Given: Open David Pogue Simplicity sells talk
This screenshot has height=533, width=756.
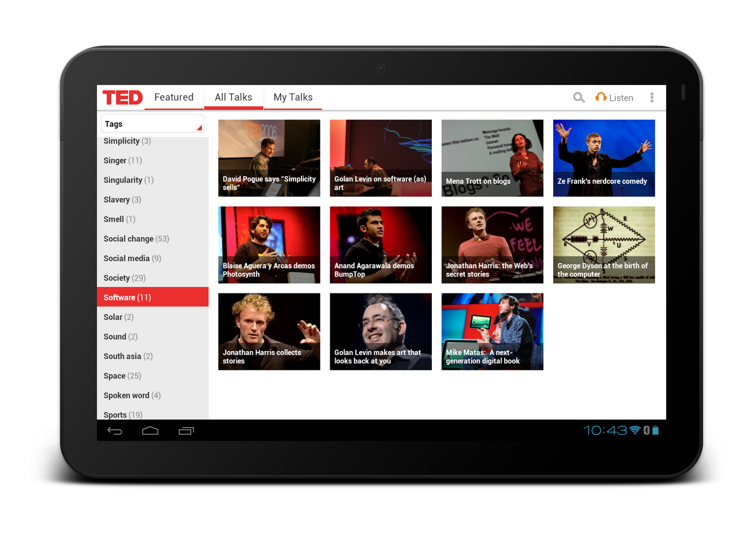Looking at the screenshot, I should coord(269,158).
